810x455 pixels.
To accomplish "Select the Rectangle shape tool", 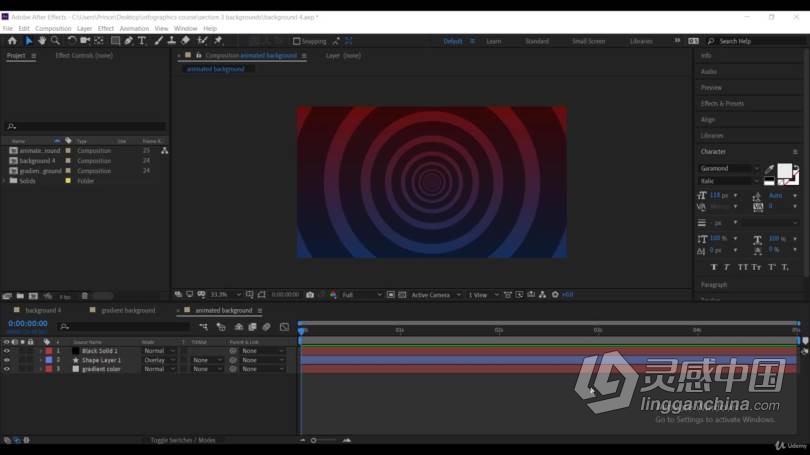I will coord(115,41).
